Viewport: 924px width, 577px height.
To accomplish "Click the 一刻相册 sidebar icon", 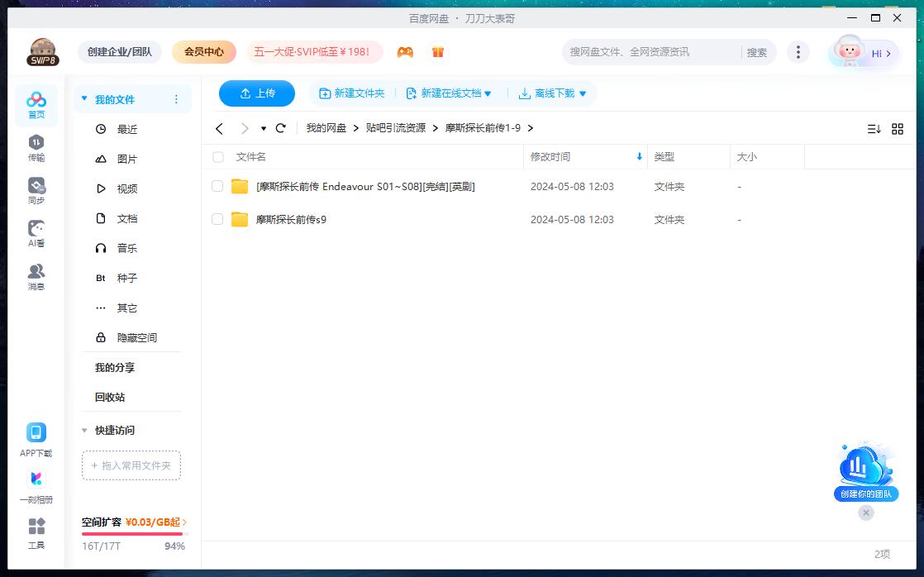I will 36,484.
